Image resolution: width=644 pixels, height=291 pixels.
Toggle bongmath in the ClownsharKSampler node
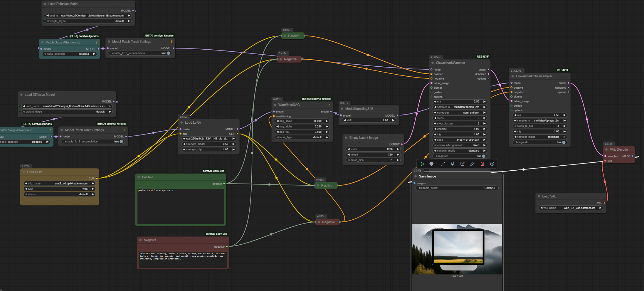coord(483,156)
